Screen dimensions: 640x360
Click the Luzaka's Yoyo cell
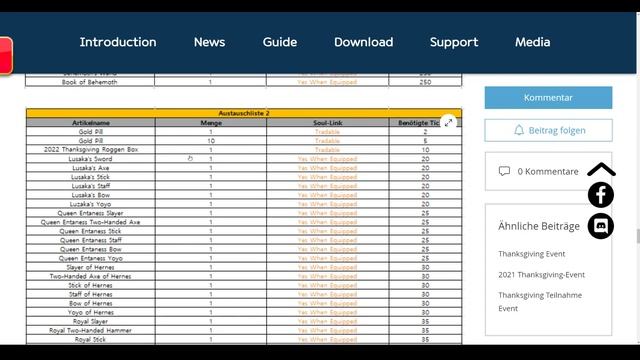click(91, 204)
